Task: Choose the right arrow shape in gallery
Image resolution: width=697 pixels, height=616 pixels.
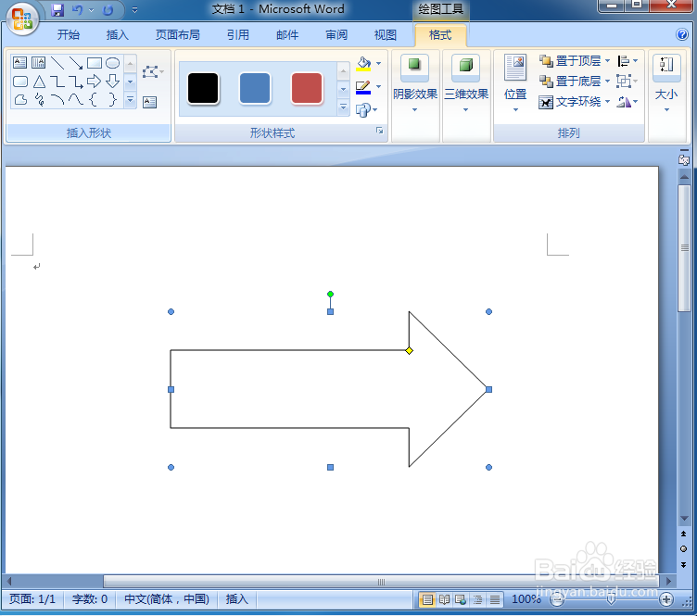Action: 95,82
